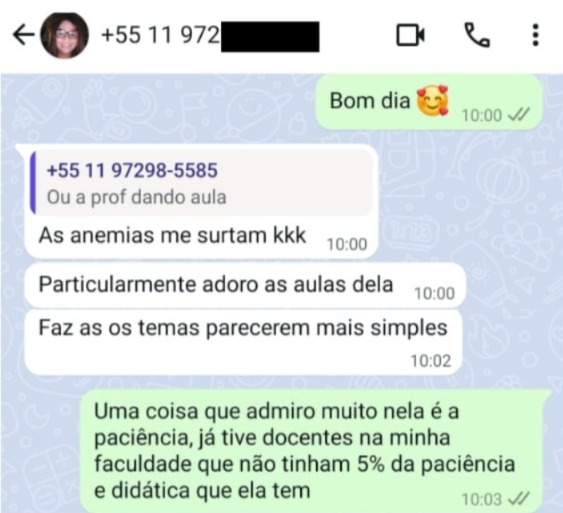Tap the heart-face emoji in 'Bom dia' message
Screen dimensions: 563x513
click(433, 101)
